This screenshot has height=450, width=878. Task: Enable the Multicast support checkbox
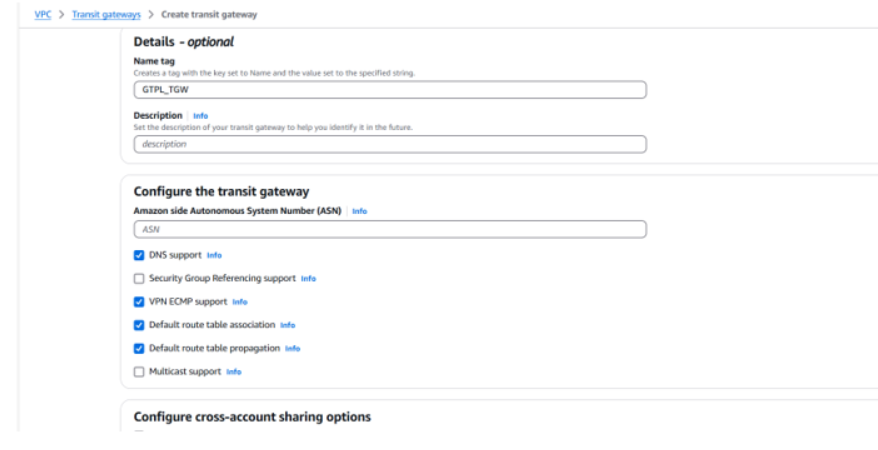(139, 371)
